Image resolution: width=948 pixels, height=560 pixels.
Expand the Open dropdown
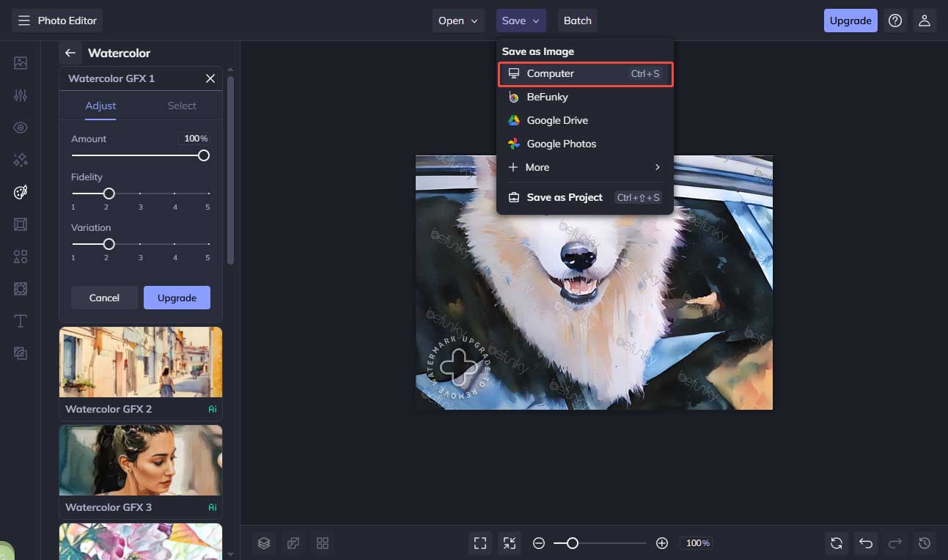coord(458,21)
